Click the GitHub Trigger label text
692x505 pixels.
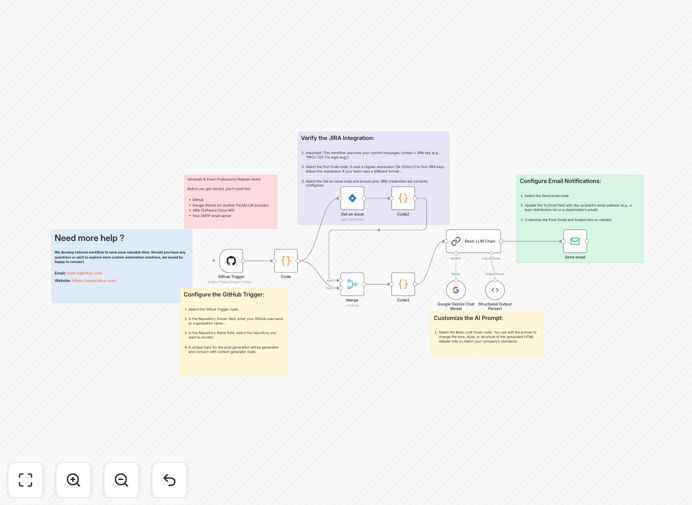[231, 277]
